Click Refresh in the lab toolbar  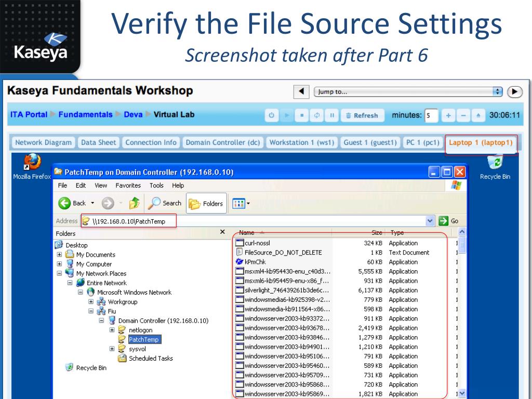[x=362, y=115]
